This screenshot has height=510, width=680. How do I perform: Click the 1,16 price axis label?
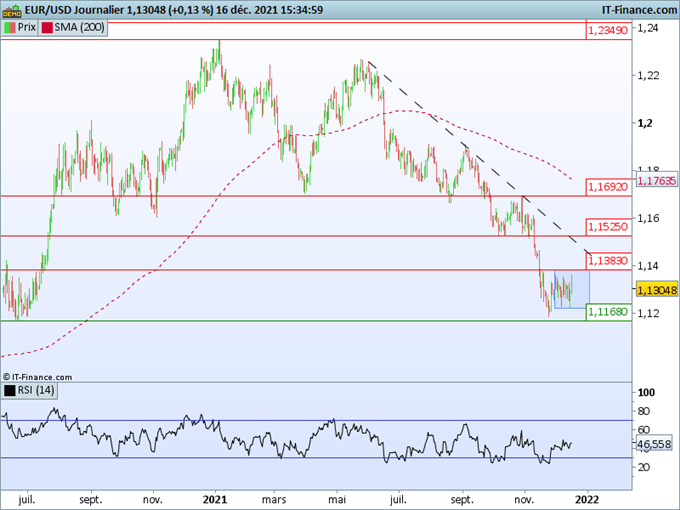pyautogui.click(x=647, y=218)
